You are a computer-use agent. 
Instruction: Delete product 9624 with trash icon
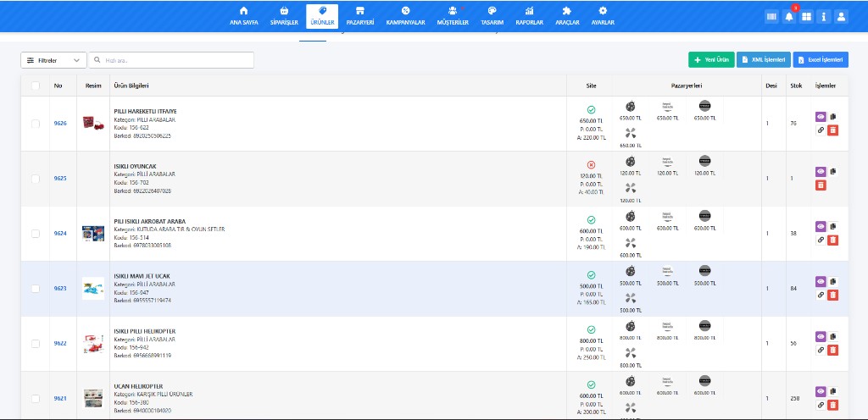point(833,240)
